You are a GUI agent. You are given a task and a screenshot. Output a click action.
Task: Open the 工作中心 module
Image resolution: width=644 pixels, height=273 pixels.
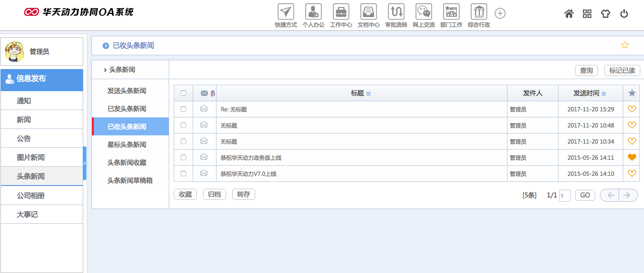click(341, 14)
